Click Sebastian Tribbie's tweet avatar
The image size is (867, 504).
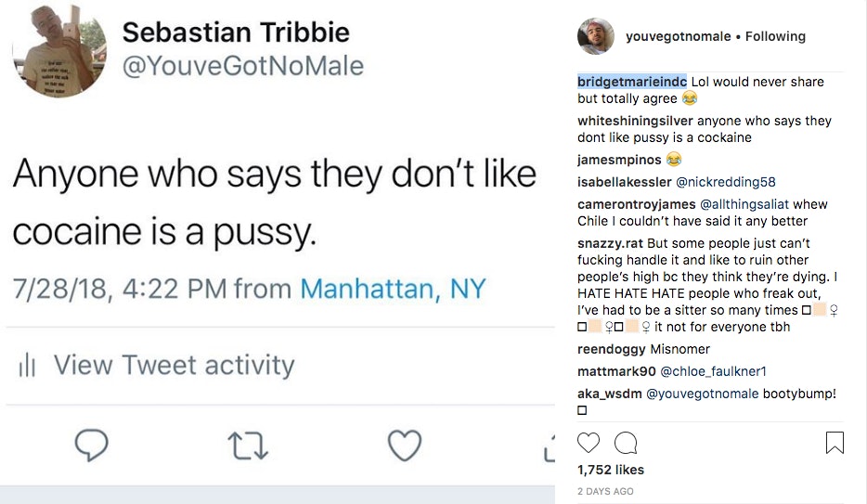59,51
